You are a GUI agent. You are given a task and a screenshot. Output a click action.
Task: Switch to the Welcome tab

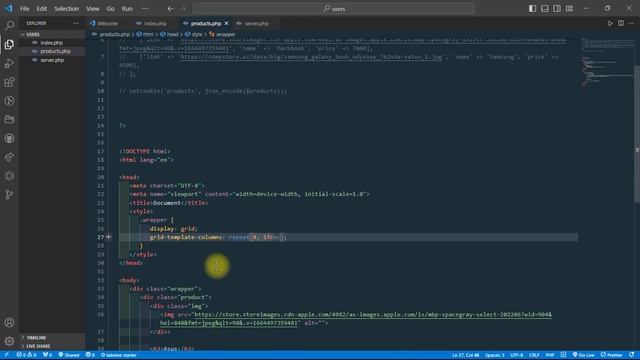(108, 23)
